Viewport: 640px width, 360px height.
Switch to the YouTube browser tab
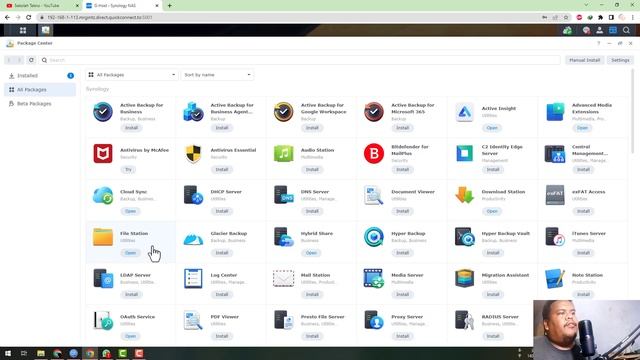point(41,6)
